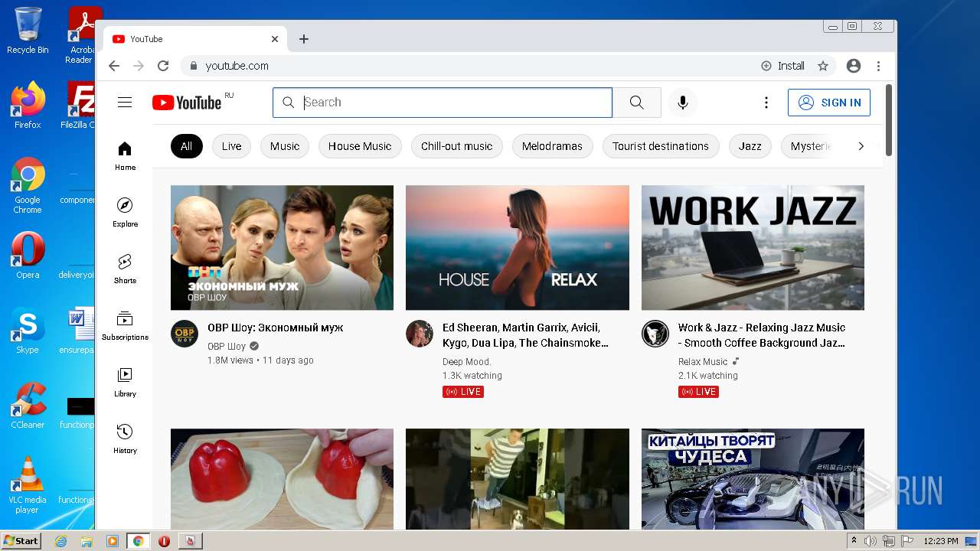Show hidden system tray icons
The width and height of the screenshot is (980, 551).
point(854,541)
